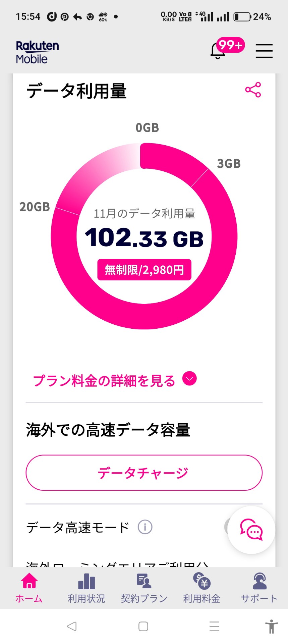Screen dimensions: 288x644
Task: Tap the share icon for data usage
Action: [253, 90]
